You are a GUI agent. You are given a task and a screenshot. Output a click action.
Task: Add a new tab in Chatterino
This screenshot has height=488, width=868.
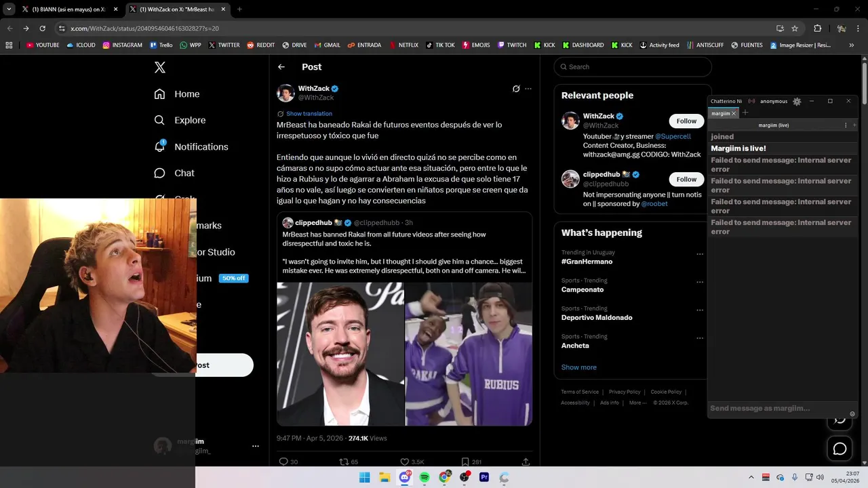[x=745, y=113]
